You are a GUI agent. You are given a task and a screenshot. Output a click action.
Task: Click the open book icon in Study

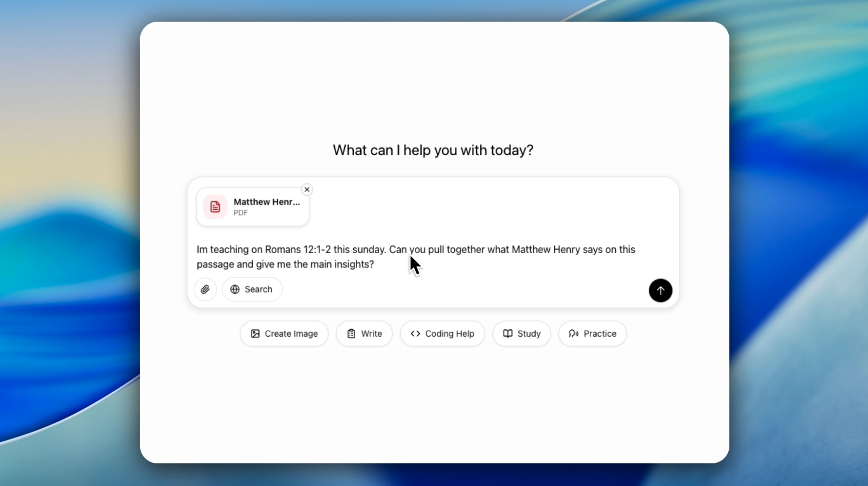pyautogui.click(x=508, y=333)
